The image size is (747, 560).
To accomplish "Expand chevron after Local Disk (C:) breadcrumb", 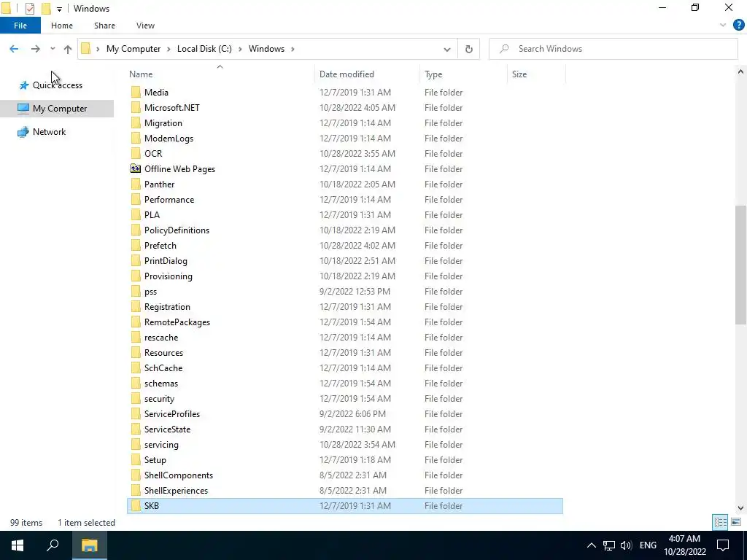I will click(239, 49).
